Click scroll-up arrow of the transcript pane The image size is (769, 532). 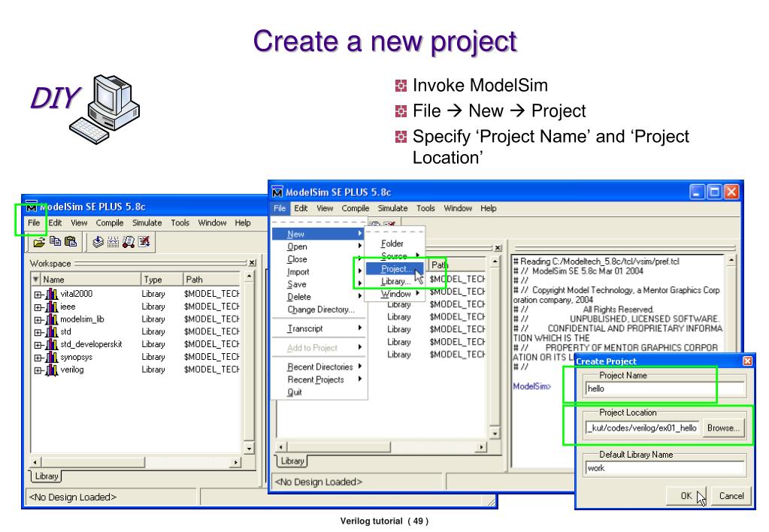click(731, 260)
